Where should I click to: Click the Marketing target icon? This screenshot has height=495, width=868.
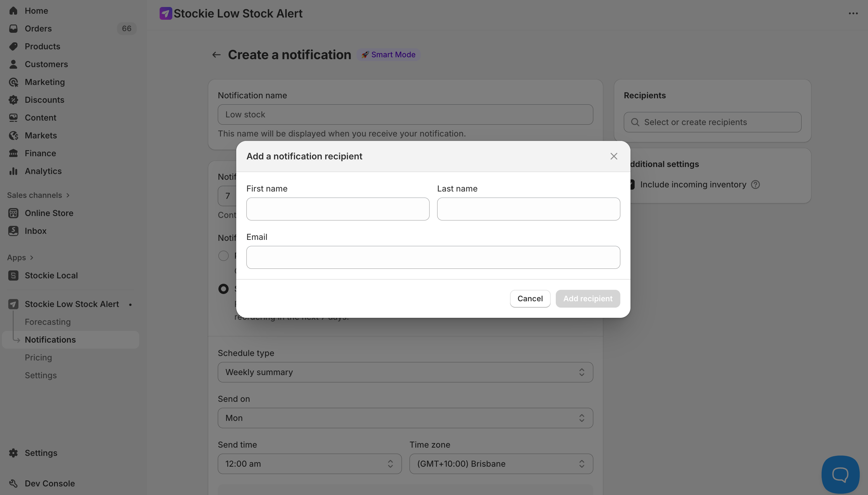coord(13,82)
